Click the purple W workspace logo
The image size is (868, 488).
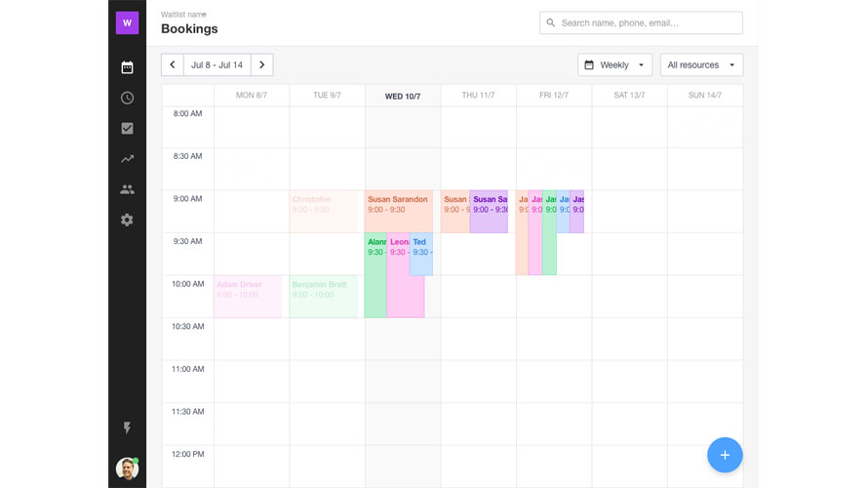pyautogui.click(x=127, y=22)
